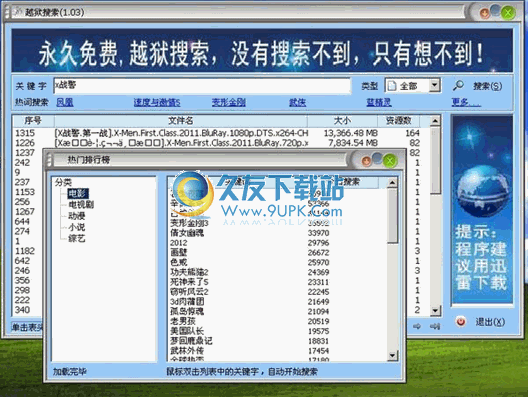Open the hot word link 蓝精灵
The image size is (528, 397).
click(x=379, y=102)
